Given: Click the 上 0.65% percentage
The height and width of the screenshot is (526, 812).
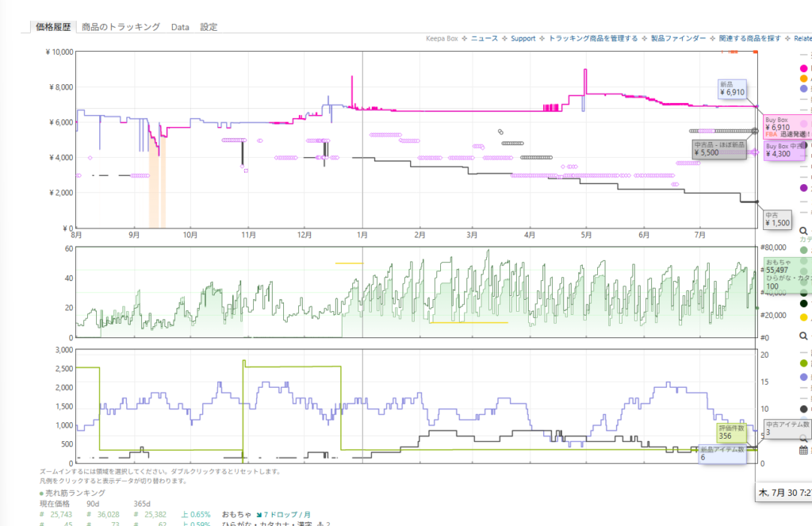Looking at the screenshot, I should (196, 515).
